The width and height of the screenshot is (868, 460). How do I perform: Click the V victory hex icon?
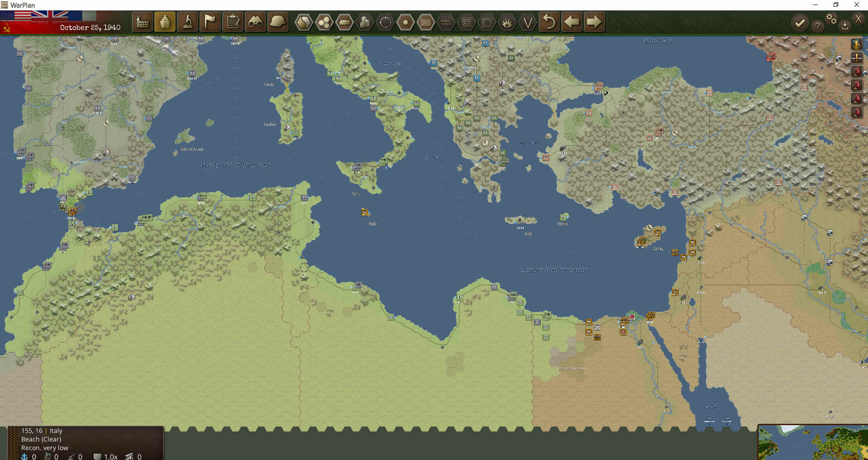(528, 22)
